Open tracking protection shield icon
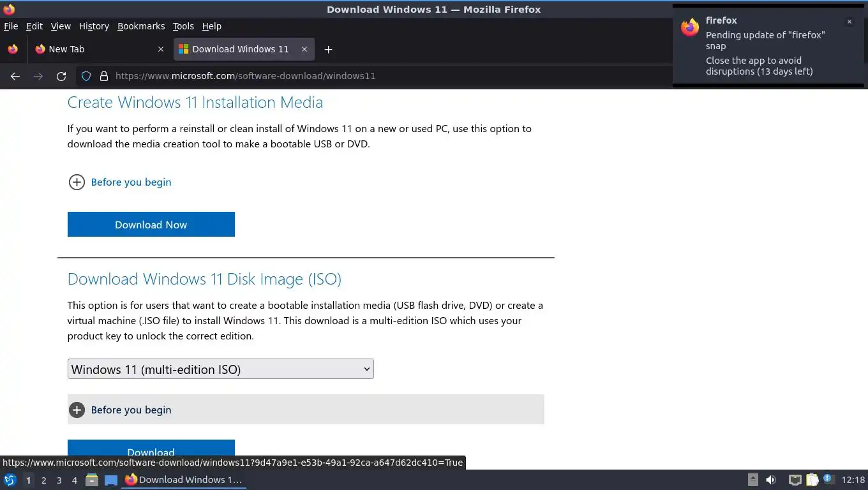 coord(86,76)
